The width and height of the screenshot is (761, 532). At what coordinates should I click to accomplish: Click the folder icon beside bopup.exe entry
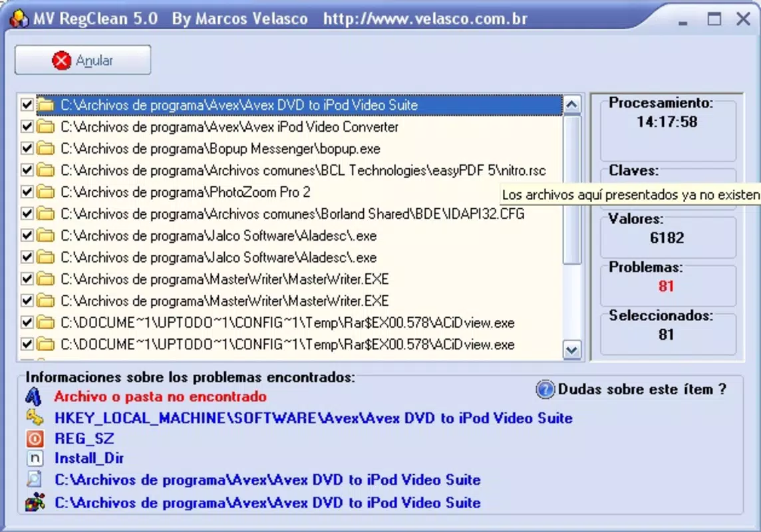[46, 148]
